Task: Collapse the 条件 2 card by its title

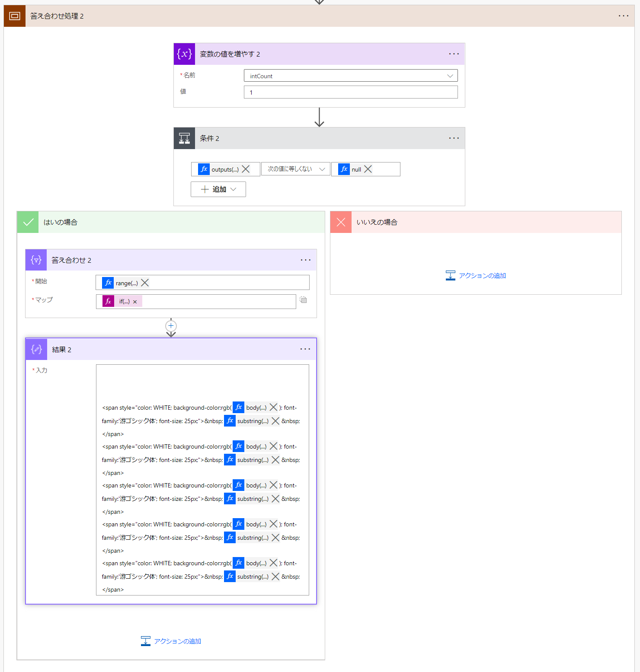Action: pos(209,138)
